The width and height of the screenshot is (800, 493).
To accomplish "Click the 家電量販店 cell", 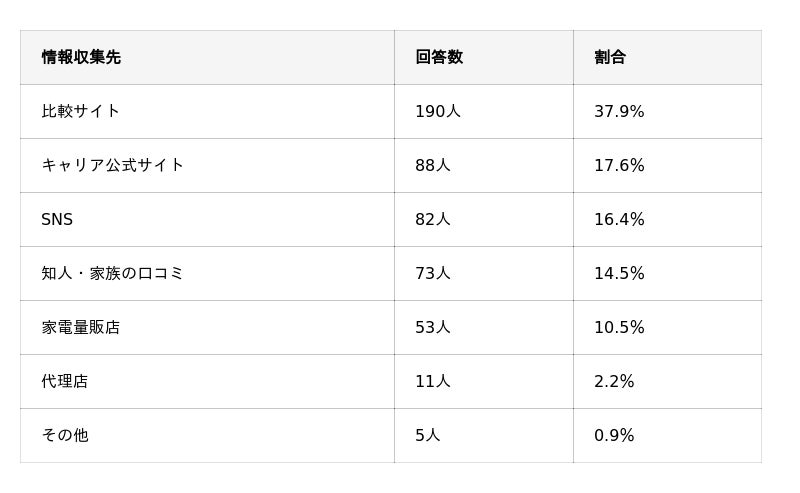I will point(81,327).
